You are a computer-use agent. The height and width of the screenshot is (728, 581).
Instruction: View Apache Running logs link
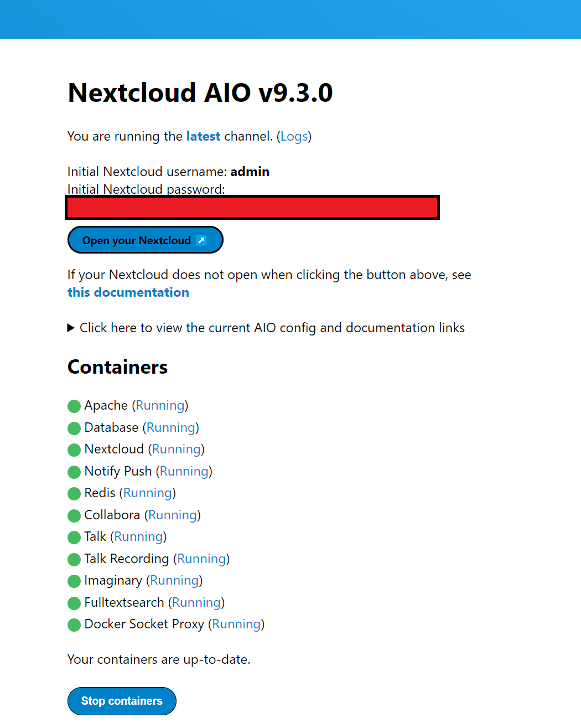(x=160, y=405)
